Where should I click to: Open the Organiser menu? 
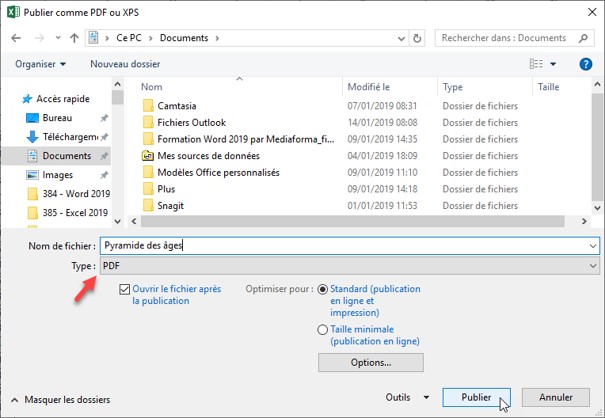coord(40,64)
